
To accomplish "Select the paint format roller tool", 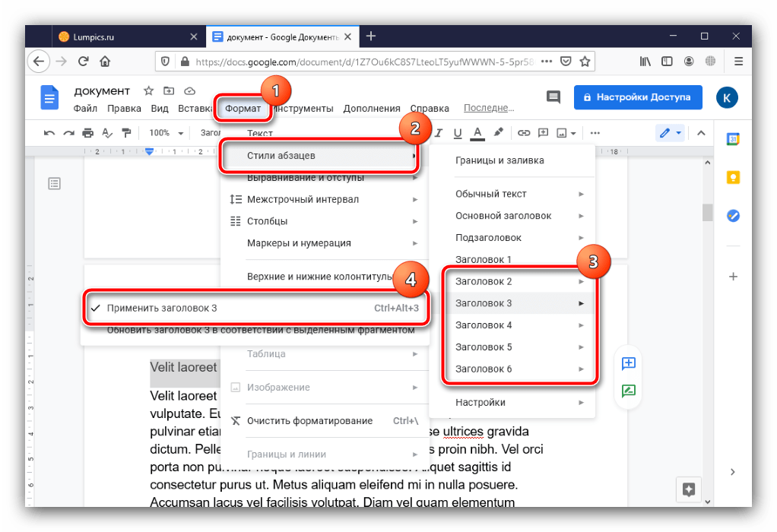I will click(126, 133).
